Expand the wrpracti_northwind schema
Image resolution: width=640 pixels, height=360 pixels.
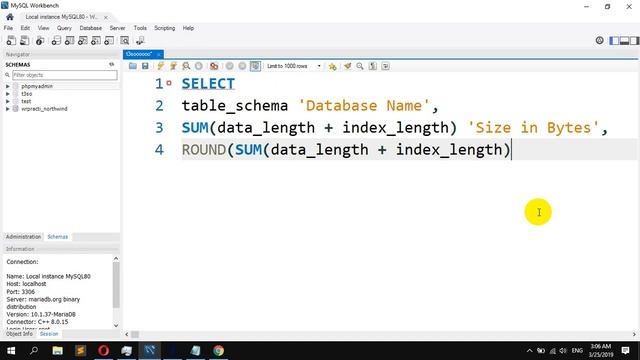pos(7,109)
